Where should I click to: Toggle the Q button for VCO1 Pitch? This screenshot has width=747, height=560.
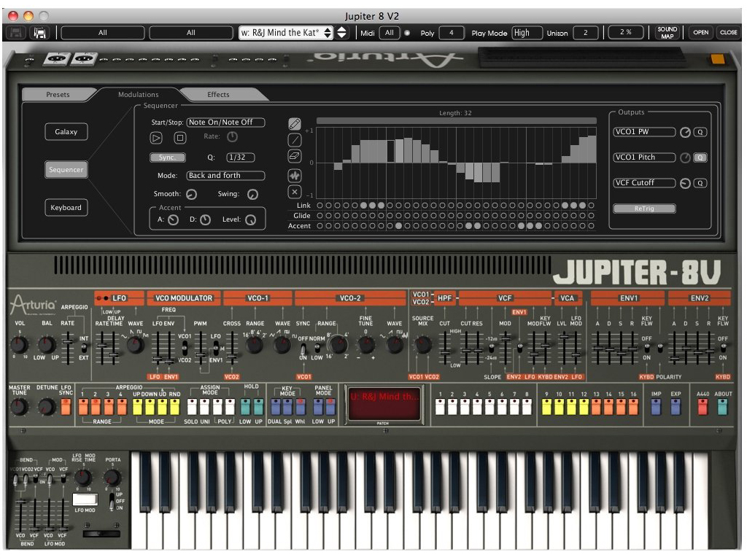pyautogui.click(x=700, y=157)
